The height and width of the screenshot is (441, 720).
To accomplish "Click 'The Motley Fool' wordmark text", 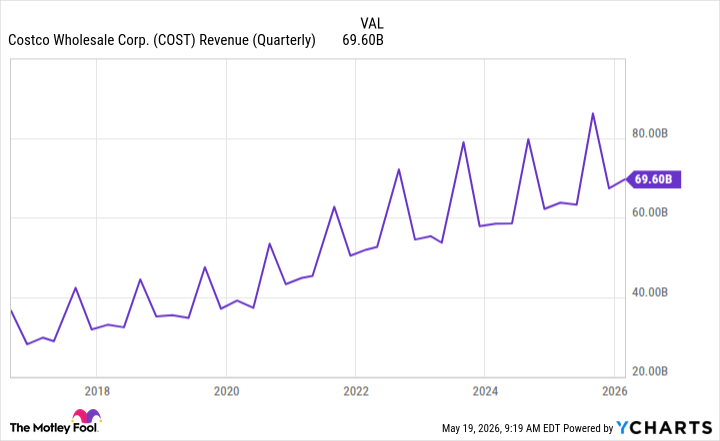I will (54, 428).
